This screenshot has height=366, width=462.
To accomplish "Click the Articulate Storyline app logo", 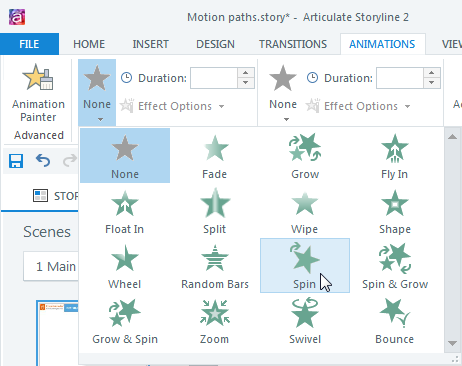I will (17, 17).
